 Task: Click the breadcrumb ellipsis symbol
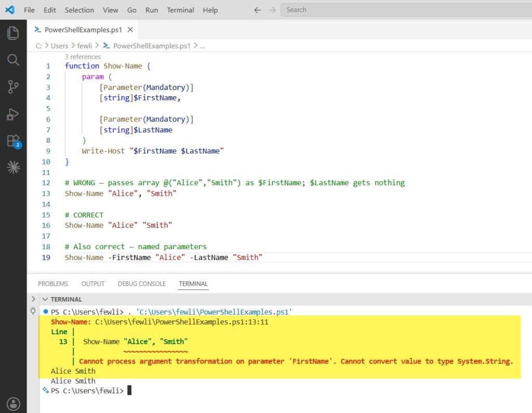202,46
